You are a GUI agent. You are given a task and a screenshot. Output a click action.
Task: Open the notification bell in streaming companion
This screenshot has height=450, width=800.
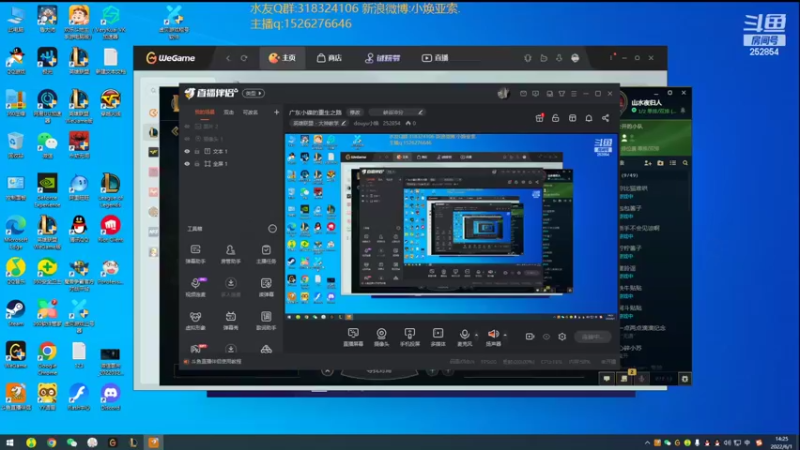(x=589, y=118)
